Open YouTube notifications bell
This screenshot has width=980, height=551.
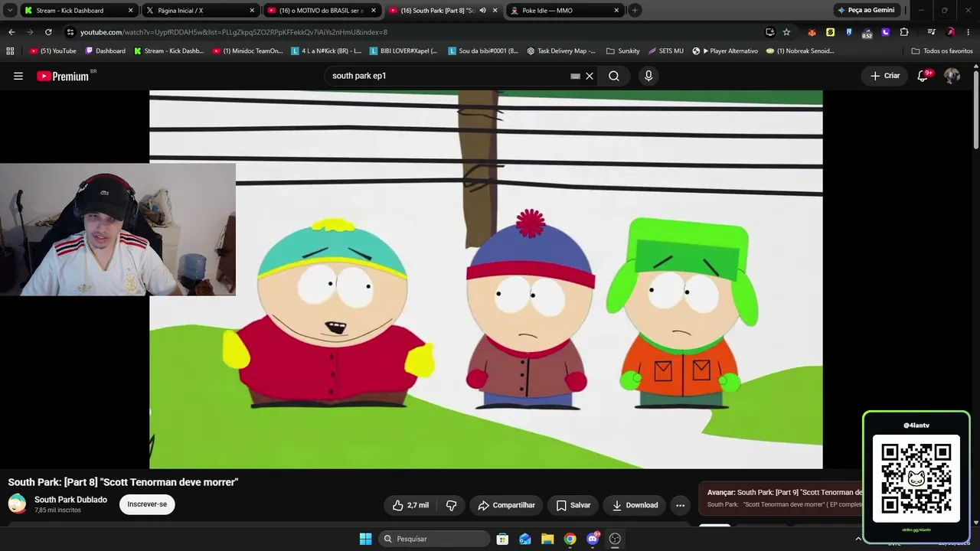point(923,76)
